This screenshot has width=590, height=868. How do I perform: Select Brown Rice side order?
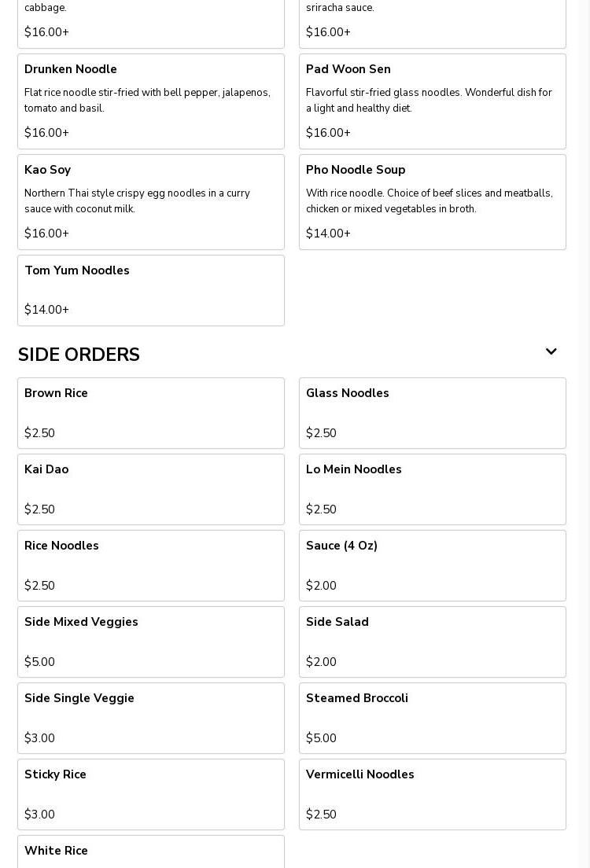tap(151, 413)
